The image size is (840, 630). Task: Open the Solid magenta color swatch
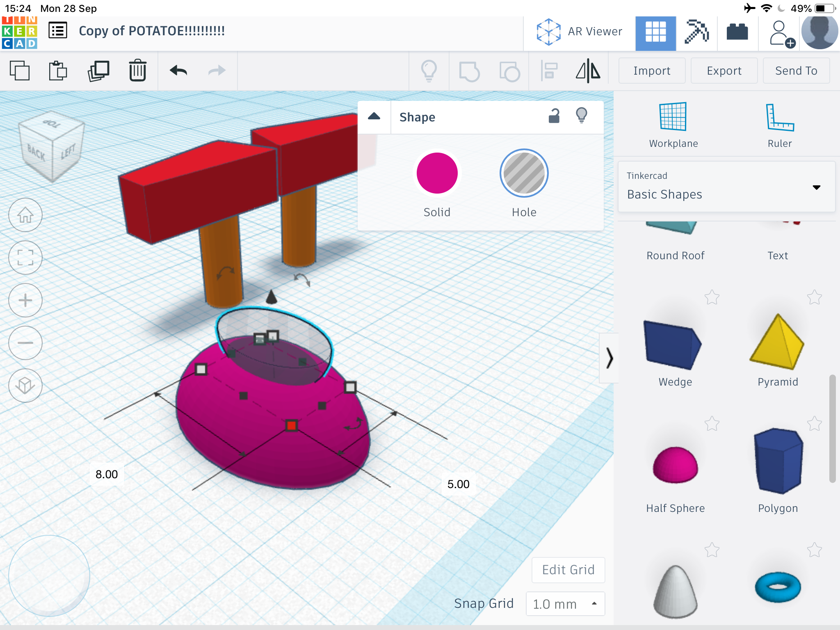click(x=437, y=173)
